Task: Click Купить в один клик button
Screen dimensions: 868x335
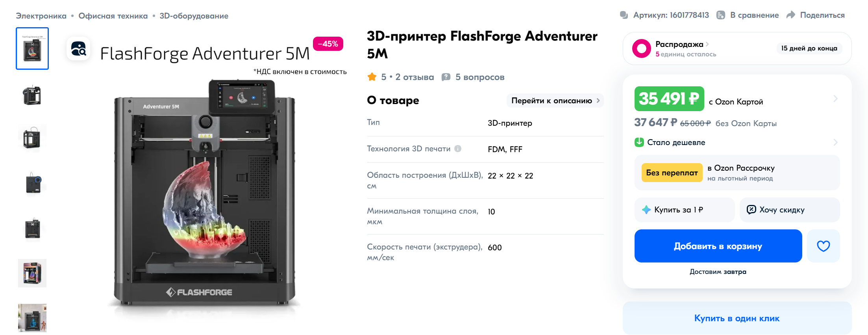Action: [x=737, y=318]
